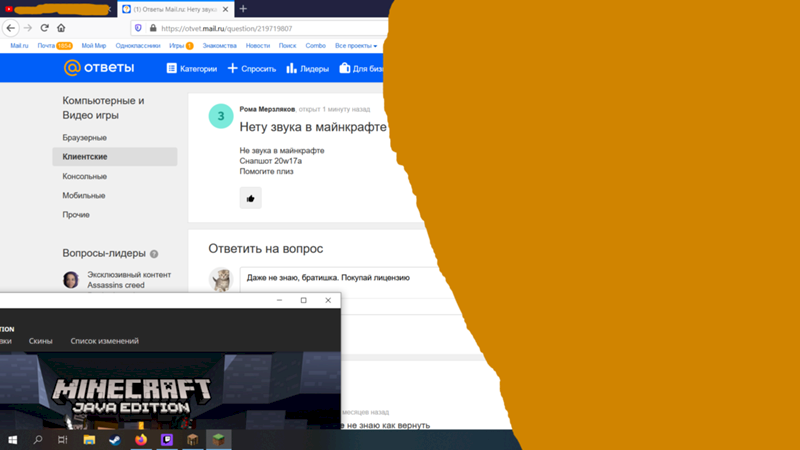The width and height of the screenshot is (800, 450).
Task: Open the Консольные category
Action: tap(85, 176)
